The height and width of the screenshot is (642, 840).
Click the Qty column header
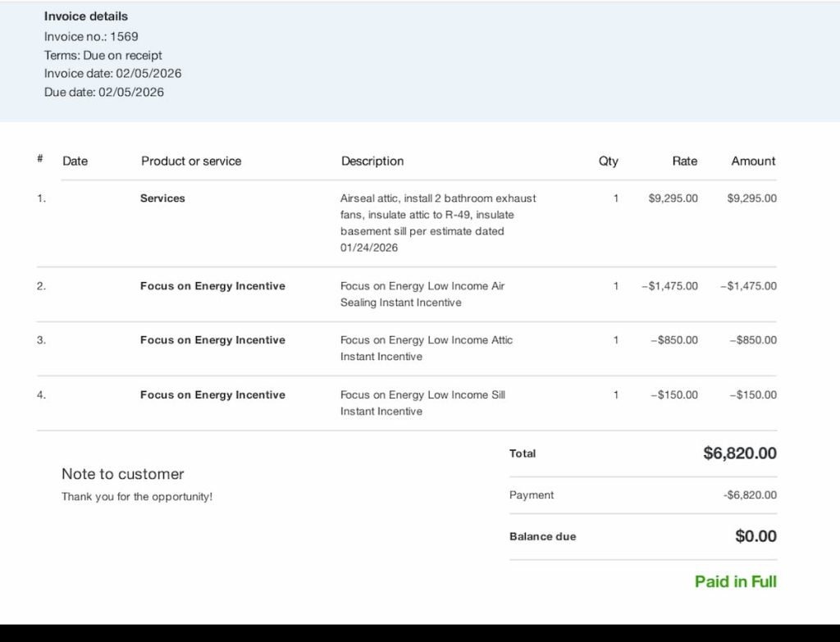click(x=609, y=161)
